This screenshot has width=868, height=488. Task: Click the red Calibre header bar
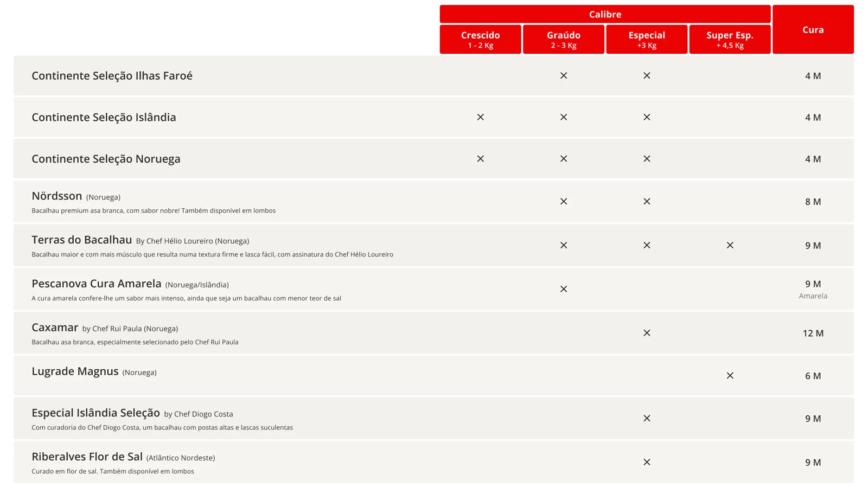coord(605,14)
